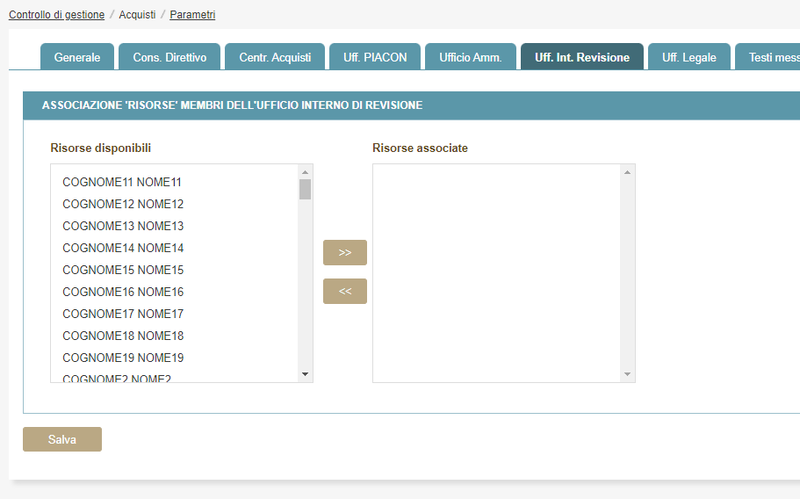Click the '>>' add resources button
The height and width of the screenshot is (499, 800).
[345, 253]
